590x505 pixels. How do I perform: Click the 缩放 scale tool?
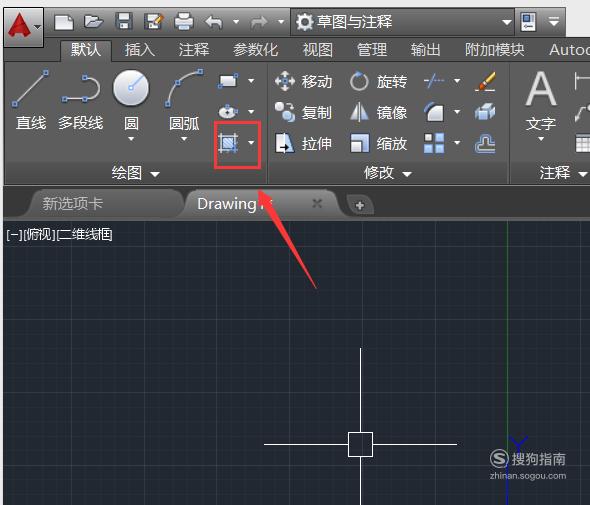(378, 143)
